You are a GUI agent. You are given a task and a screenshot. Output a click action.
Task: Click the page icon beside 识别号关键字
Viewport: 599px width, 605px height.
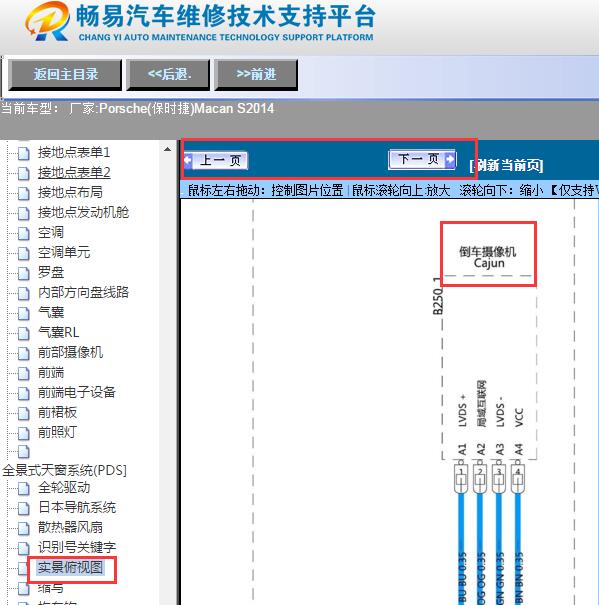coord(24,548)
